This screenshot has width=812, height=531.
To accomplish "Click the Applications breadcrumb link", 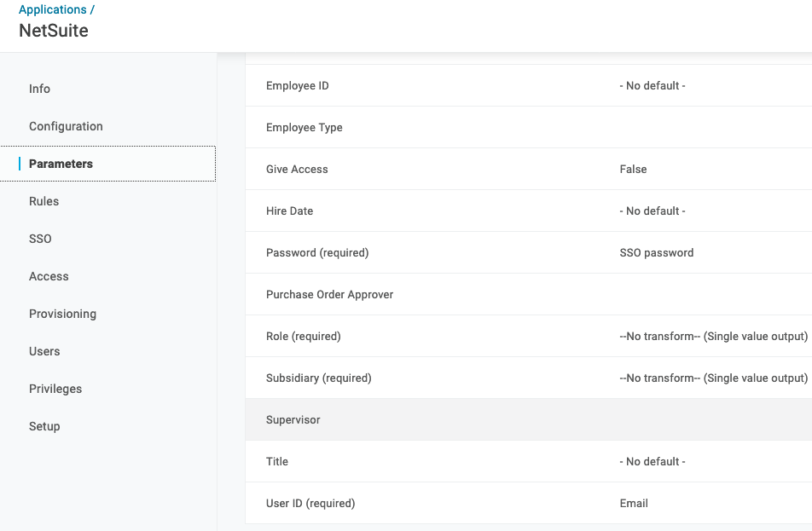I will 52,9.
